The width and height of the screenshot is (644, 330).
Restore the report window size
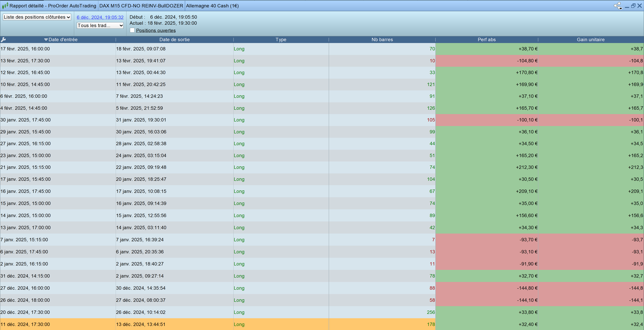[x=633, y=6]
